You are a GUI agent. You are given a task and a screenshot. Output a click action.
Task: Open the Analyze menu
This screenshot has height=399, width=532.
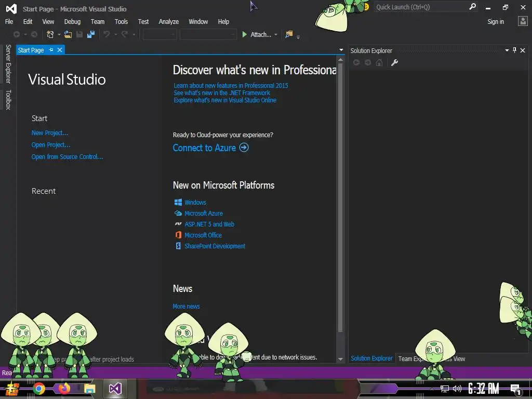pos(169,21)
